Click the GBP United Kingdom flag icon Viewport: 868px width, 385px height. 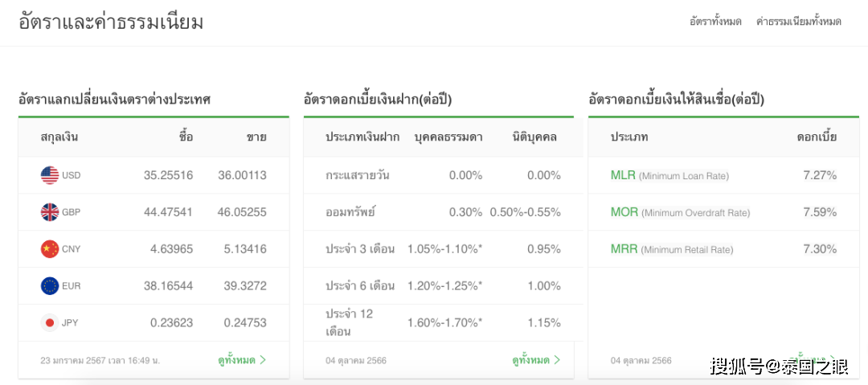point(50,212)
